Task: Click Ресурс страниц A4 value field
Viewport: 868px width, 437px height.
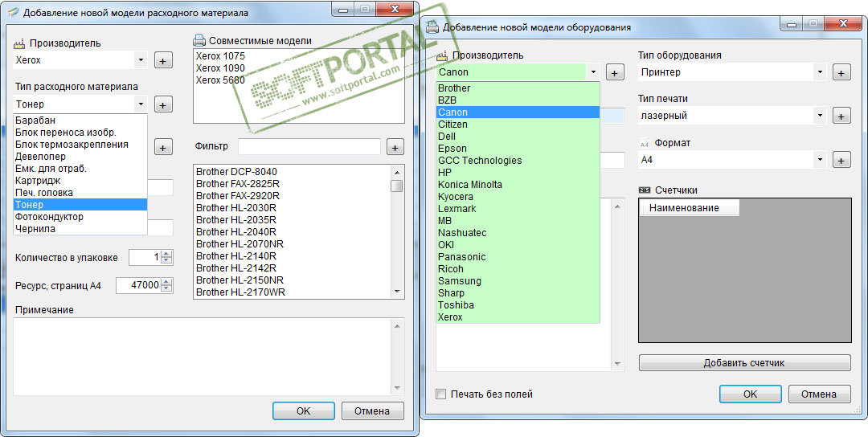Action: tap(138, 285)
